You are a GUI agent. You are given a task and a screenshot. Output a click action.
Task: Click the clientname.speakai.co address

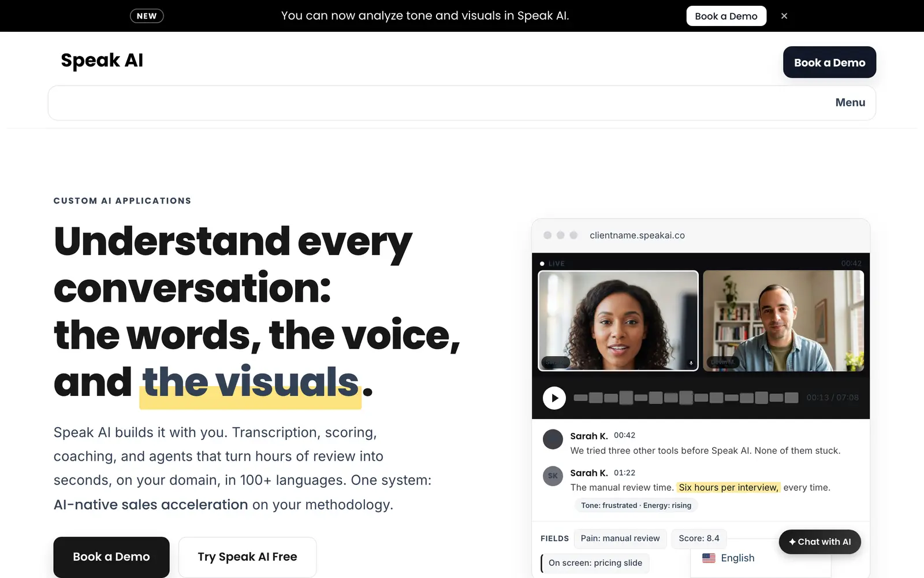click(x=637, y=235)
